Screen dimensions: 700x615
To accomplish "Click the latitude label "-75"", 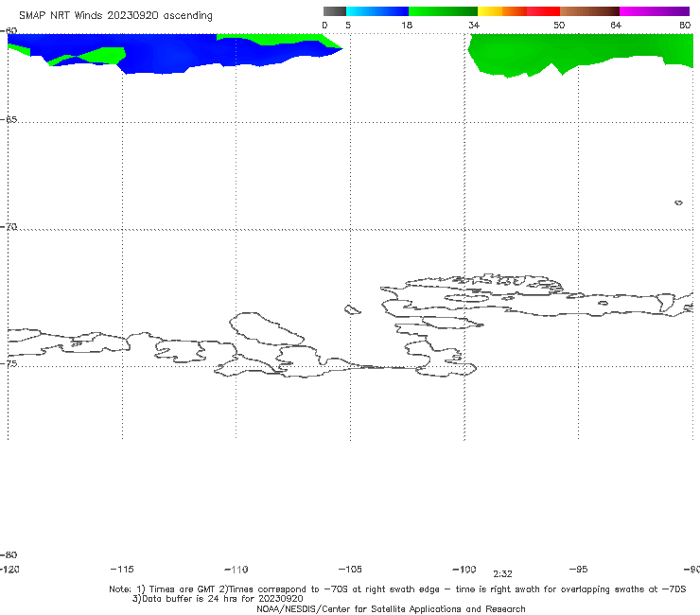I will pos(9,363).
